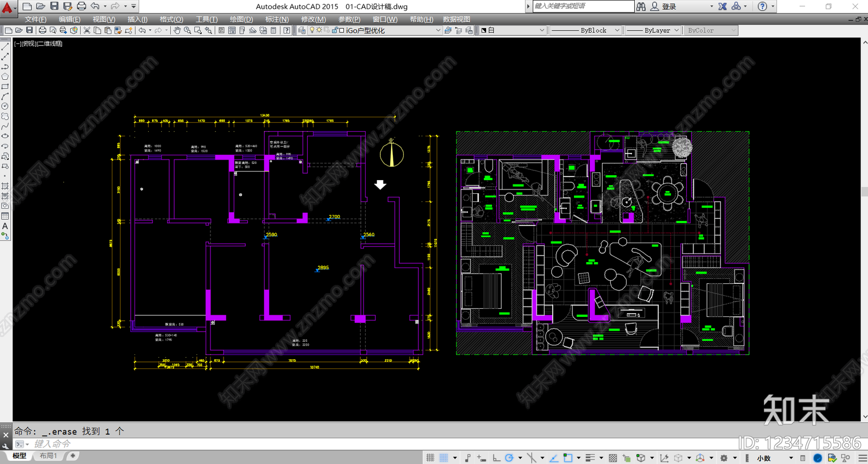Select the Multiline Text tool
This screenshot has height=464, width=868.
[x=5, y=226]
